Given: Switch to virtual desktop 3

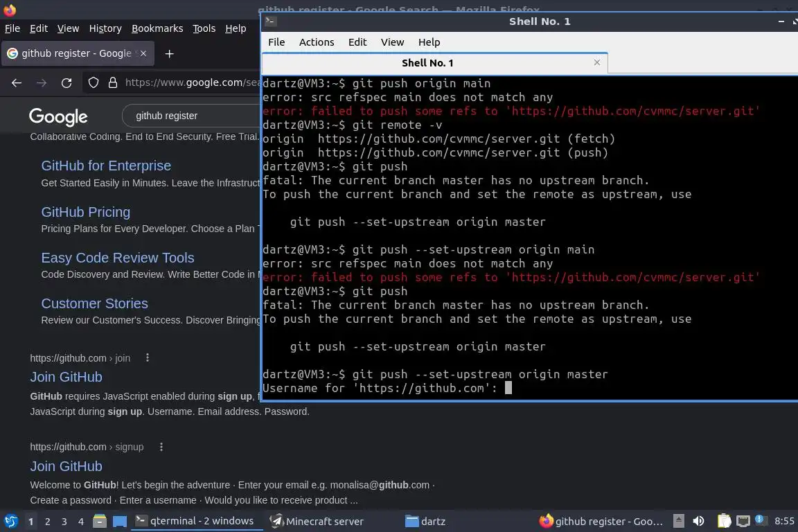Looking at the screenshot, I should [64, 522].
